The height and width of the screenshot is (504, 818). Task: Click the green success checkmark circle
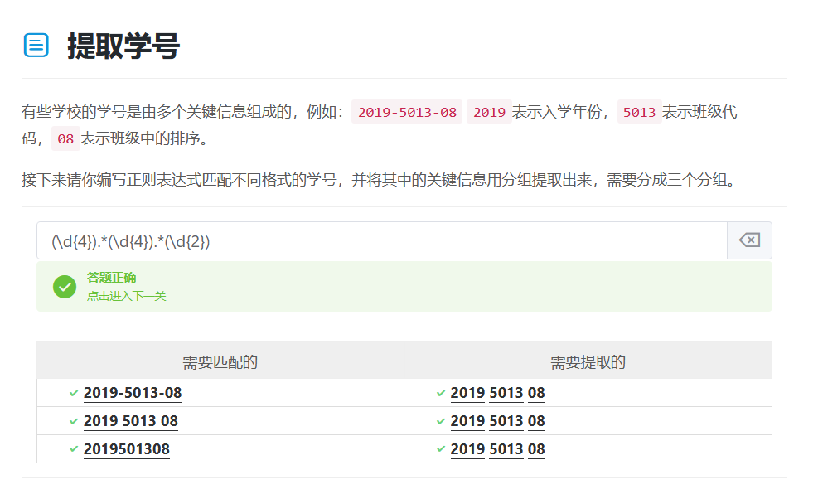(x=65, y=287)
